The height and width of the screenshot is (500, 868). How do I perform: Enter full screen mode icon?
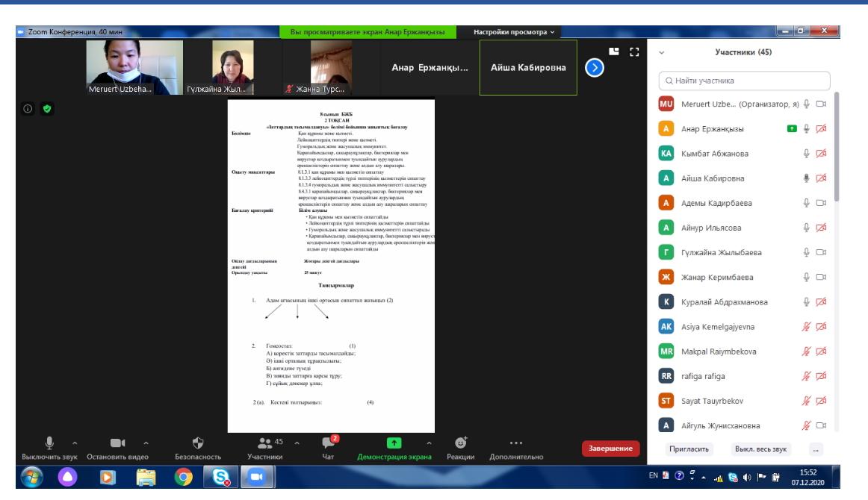635,51
